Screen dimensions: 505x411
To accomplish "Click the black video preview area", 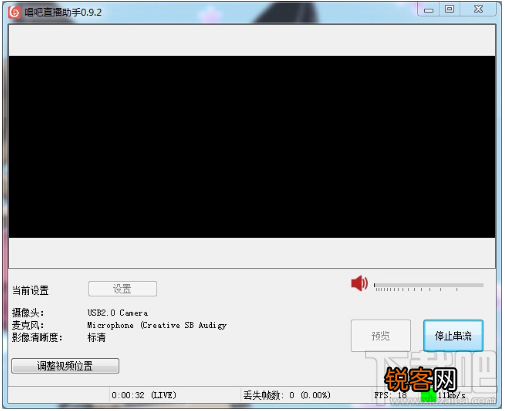I will tap(252, 147).
